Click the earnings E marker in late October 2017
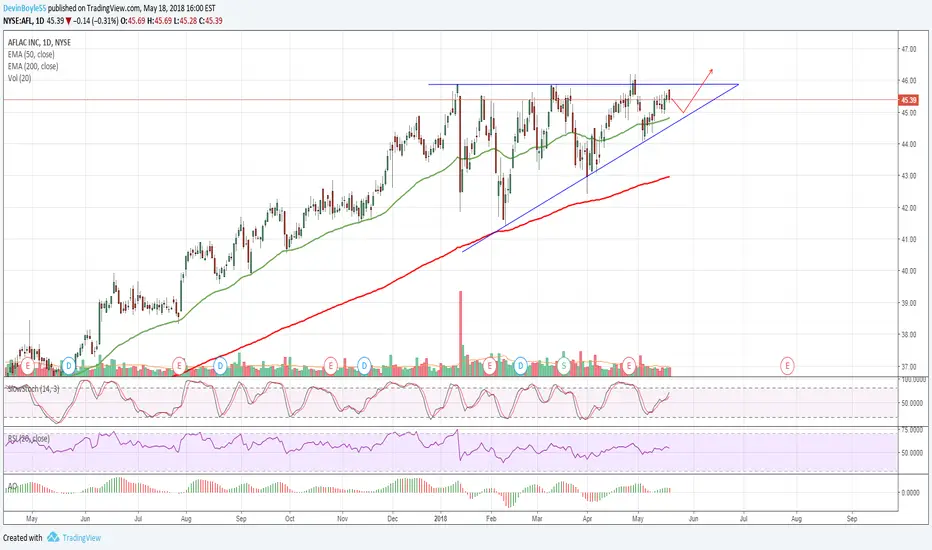 pyautogui.click(x=331, y=366)
